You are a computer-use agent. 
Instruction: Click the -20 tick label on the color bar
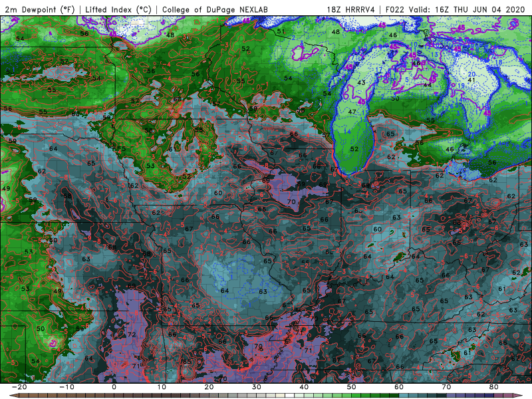click(x=19, y=387)
